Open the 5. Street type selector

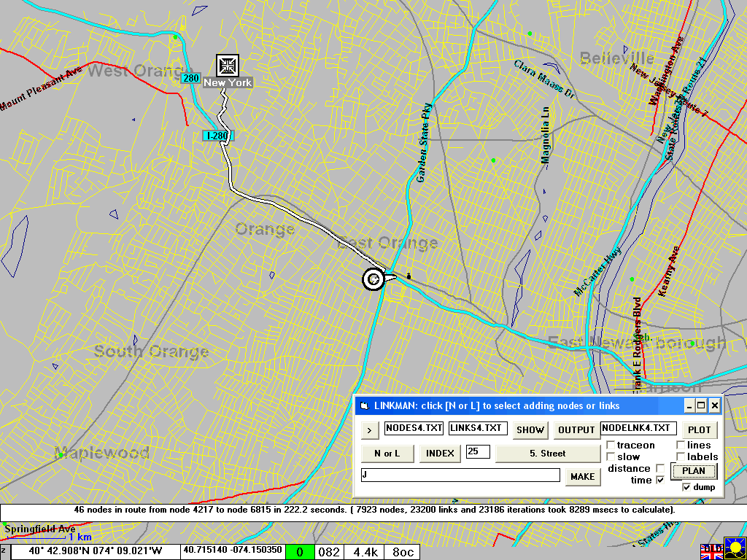(x=547, y=454)
